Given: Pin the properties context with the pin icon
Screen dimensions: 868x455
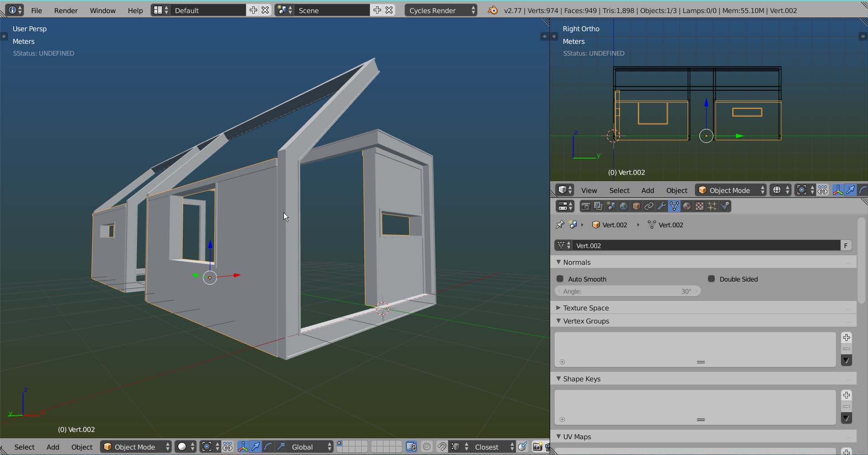Looking at the screenshot, I should point(560,225).
